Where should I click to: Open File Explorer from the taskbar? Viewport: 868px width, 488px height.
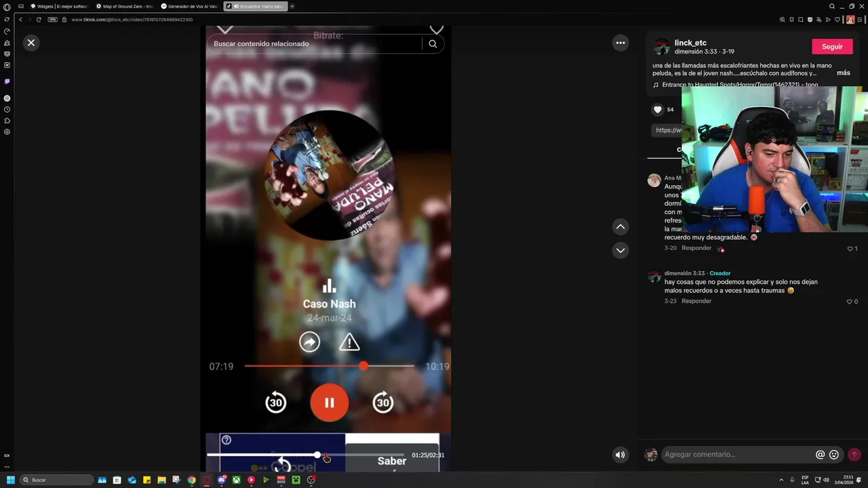(161, 480)
